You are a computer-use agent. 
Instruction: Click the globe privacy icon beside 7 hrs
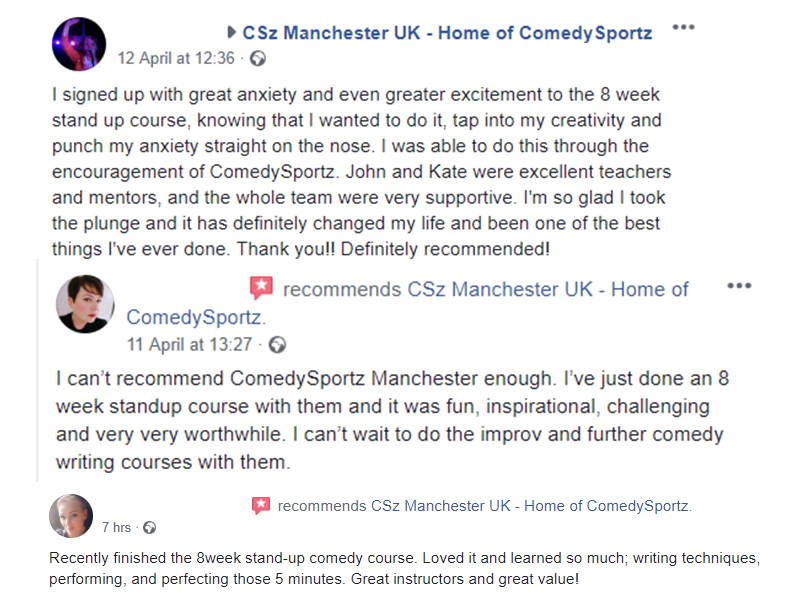[x=149, y=527]
